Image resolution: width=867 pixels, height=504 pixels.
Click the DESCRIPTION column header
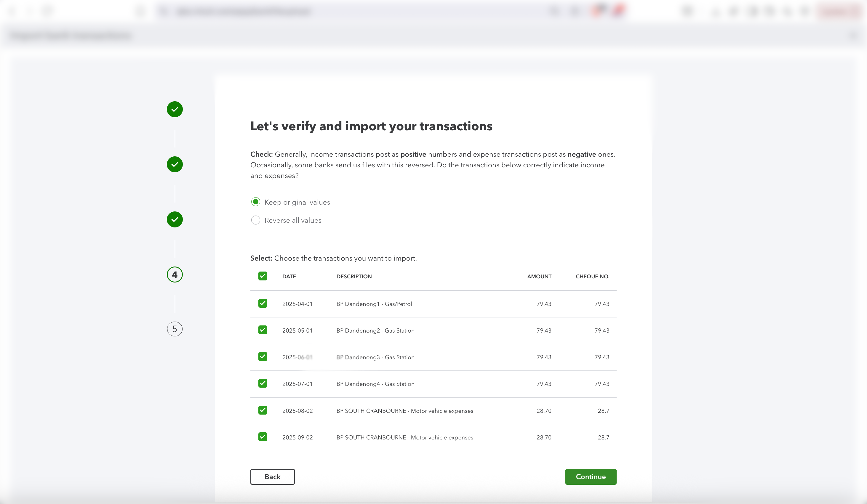point(354,276)
